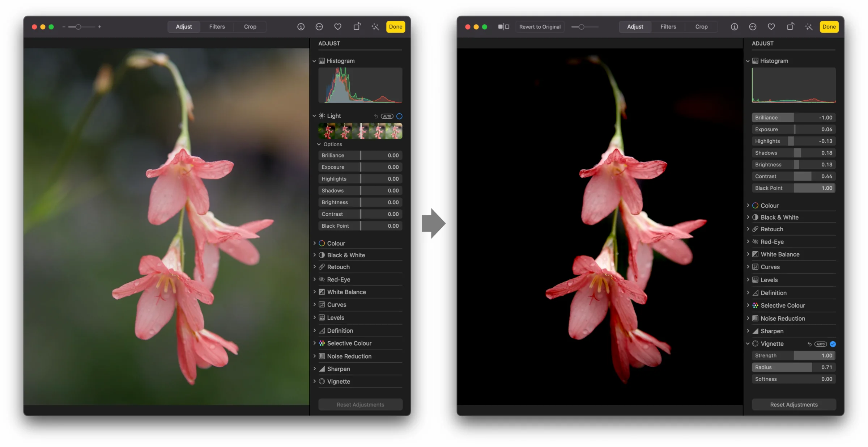The width and height of the screenshot is (868, 447).
Task: Open the More options ellipsis in left window
Action: coord(319,27)
